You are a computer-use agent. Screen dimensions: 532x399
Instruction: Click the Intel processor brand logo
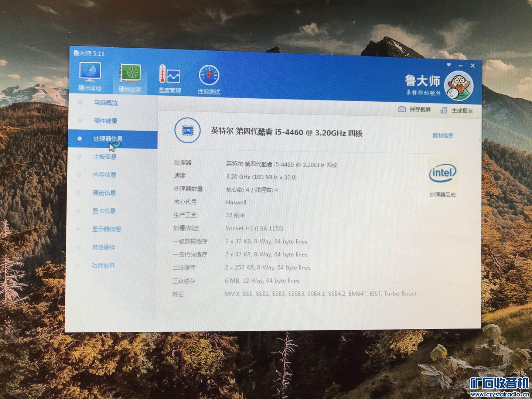click(x=443, y=173)
